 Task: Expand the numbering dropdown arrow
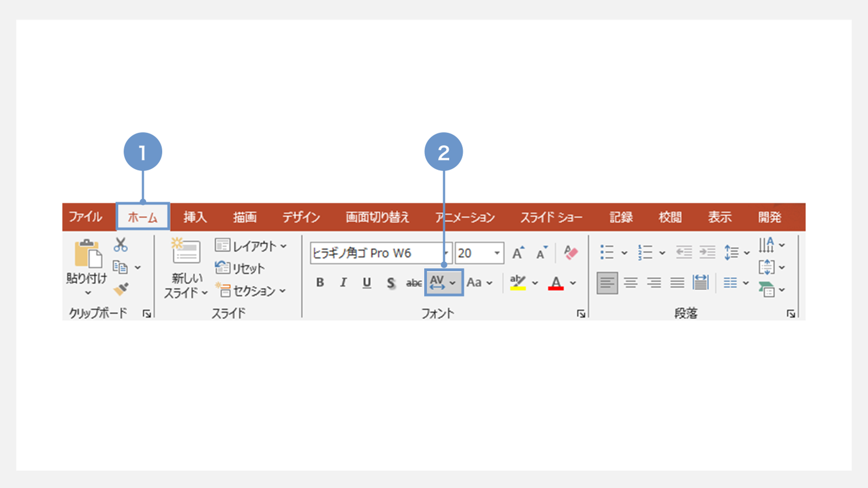pos(662,253)
